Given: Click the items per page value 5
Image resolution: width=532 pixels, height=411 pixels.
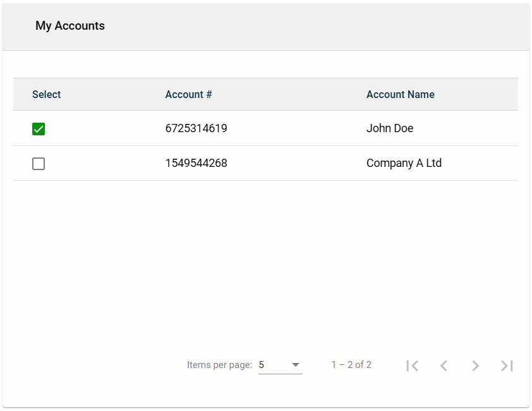Looking at the screenshot, I should tap(262, 365).
